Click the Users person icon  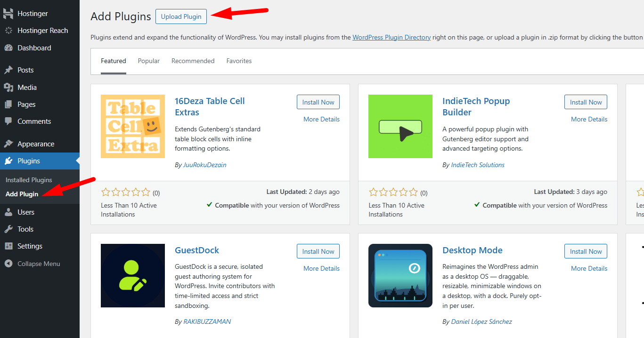click(x=8, y=212)
